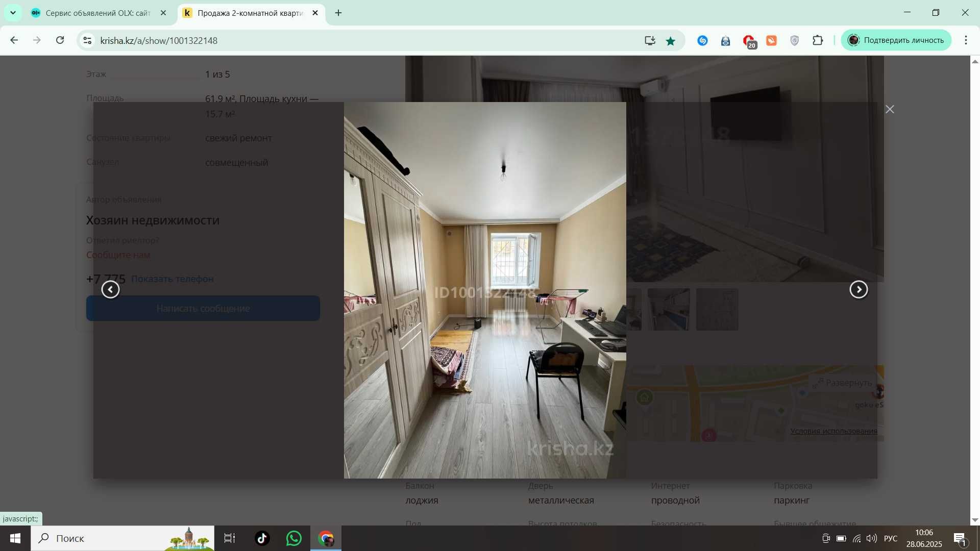Close the photo gallery overlay
The height and width of the screenshot is (551, 980).
pos(890,109)
